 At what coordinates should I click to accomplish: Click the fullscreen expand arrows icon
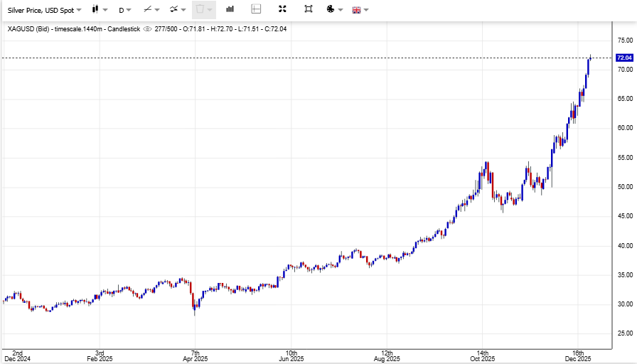pos(282,9)
